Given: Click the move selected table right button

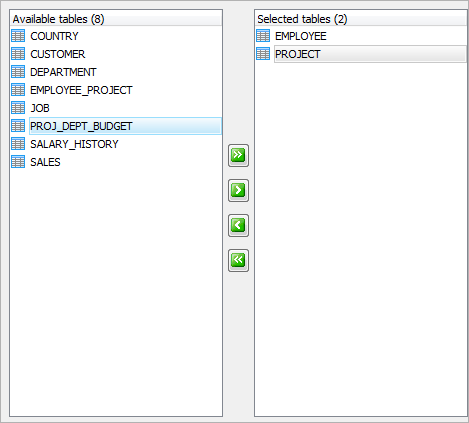Looking at the screenshot, I should click(238, 190).
